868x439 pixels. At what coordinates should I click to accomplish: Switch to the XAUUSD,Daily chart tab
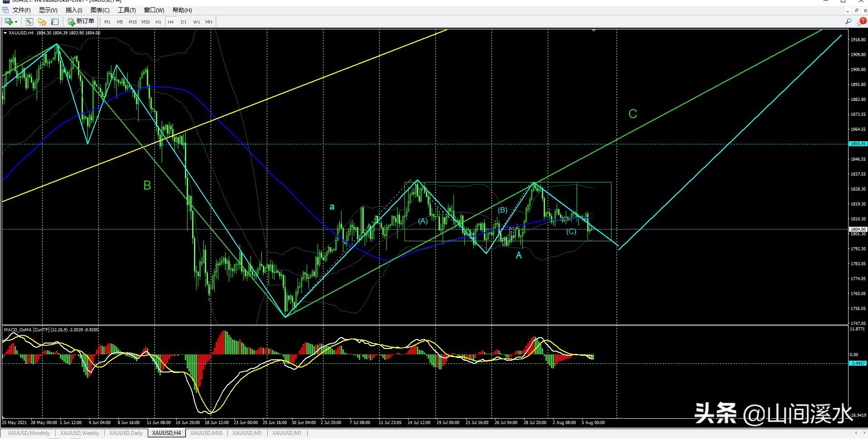(x=126, y=433)
